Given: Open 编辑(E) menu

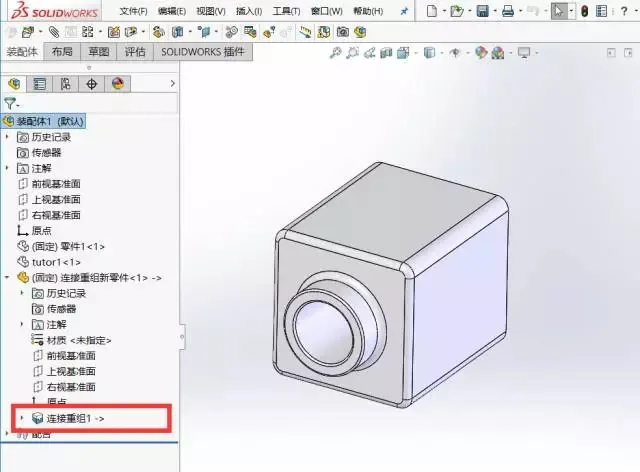Looking at the screenshot, I should click(x=171, y=11).
